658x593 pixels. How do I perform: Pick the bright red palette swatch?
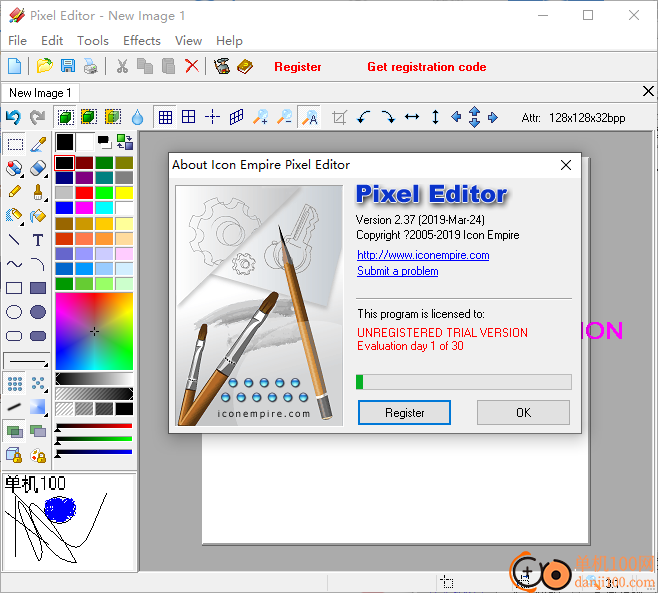point(84,193)
